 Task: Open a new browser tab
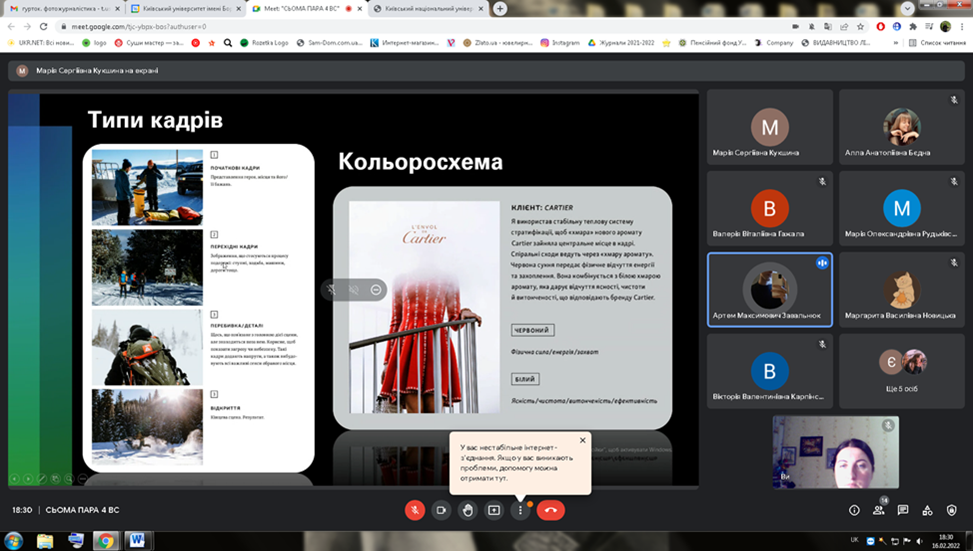tap(500, 9)
